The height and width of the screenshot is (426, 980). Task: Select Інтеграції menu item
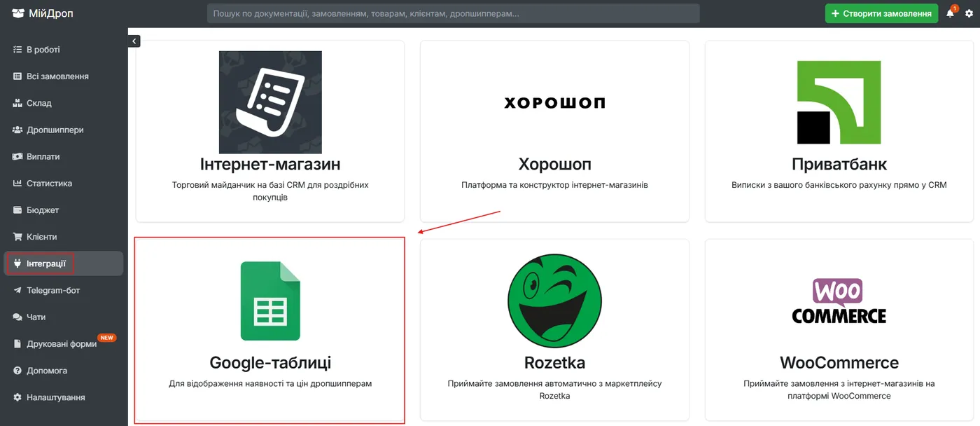click(64, 263)
